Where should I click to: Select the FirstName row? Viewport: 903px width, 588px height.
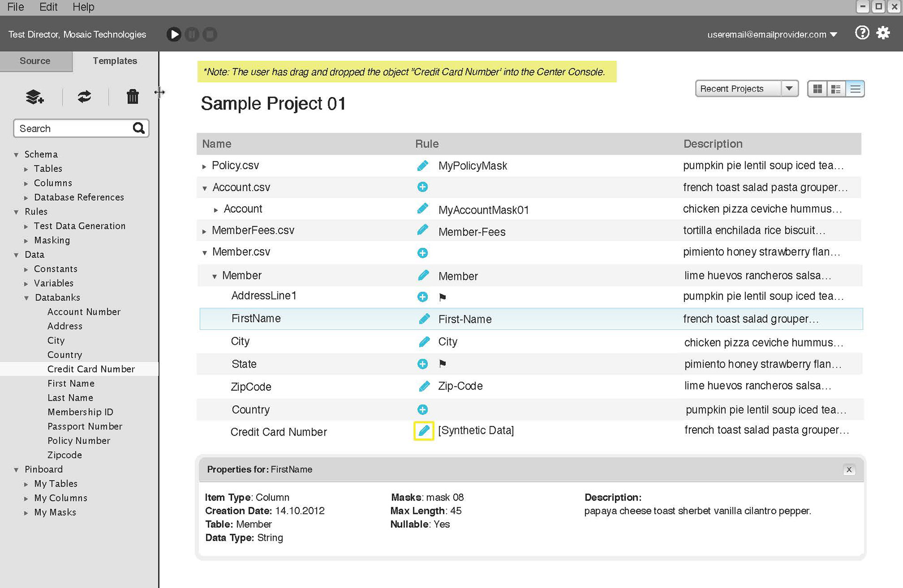tap(531, 319)
